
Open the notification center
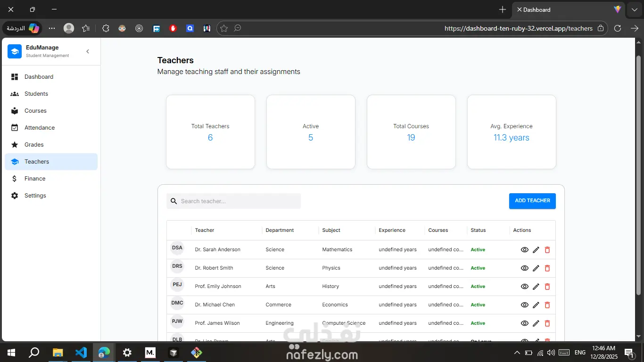[629, 353]
